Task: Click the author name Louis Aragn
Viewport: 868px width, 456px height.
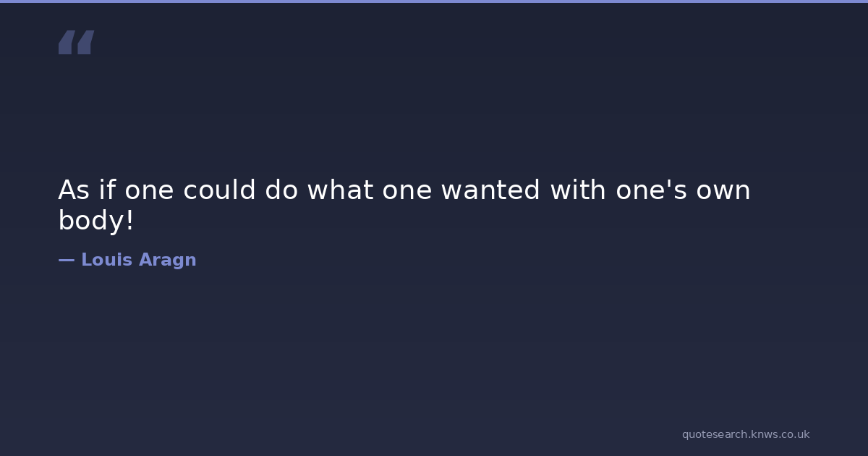Action: click(138, 260)
